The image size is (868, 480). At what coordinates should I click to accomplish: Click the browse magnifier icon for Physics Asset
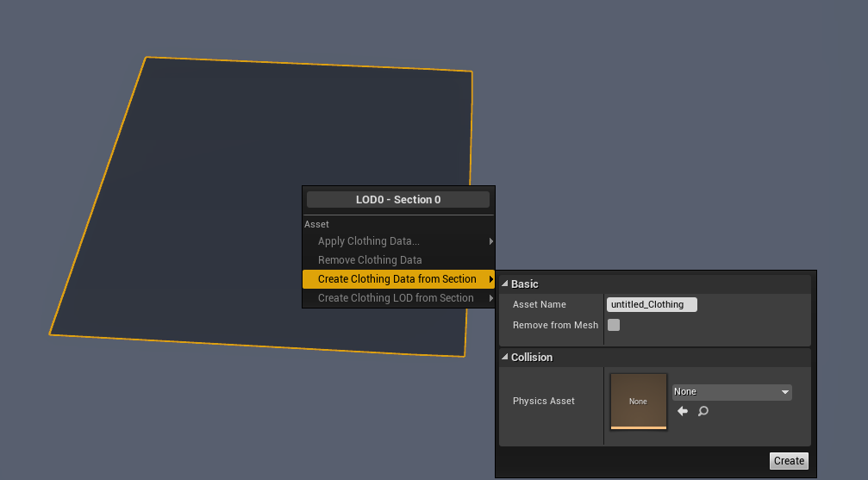tap(703, 412)
